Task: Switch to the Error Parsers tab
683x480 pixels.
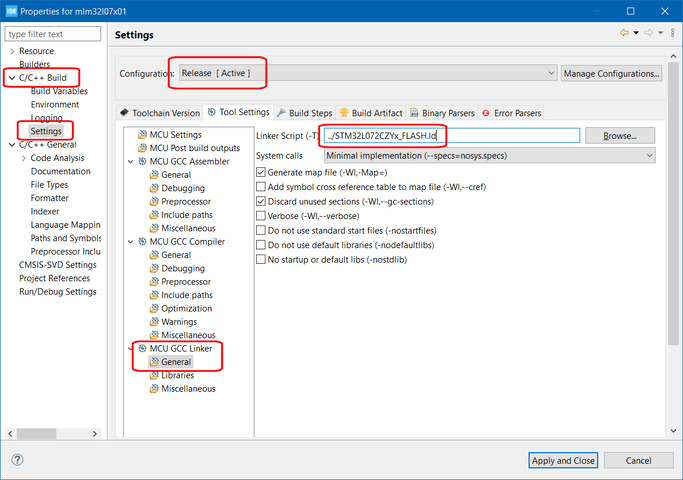Action: click(512, 113)
